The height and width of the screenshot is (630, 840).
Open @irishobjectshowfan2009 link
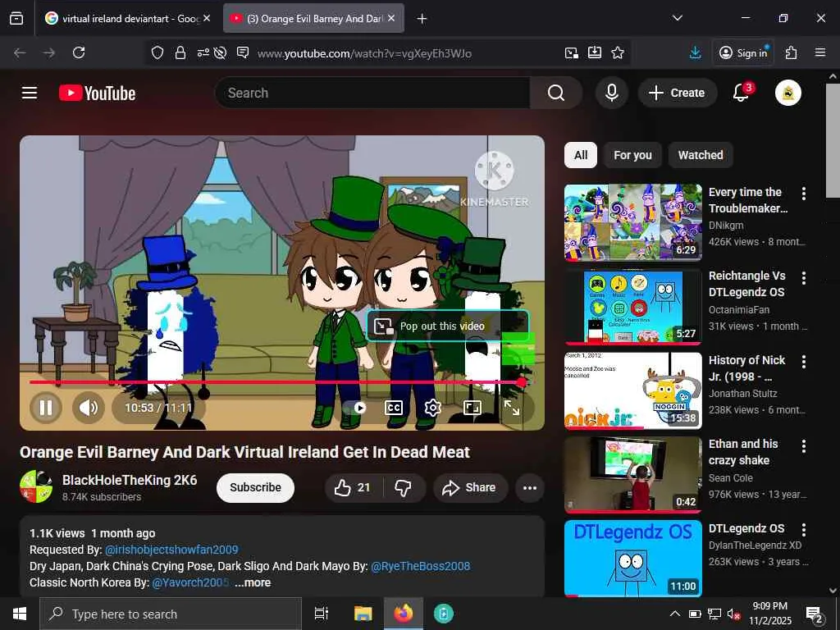(x=171, y=550)
